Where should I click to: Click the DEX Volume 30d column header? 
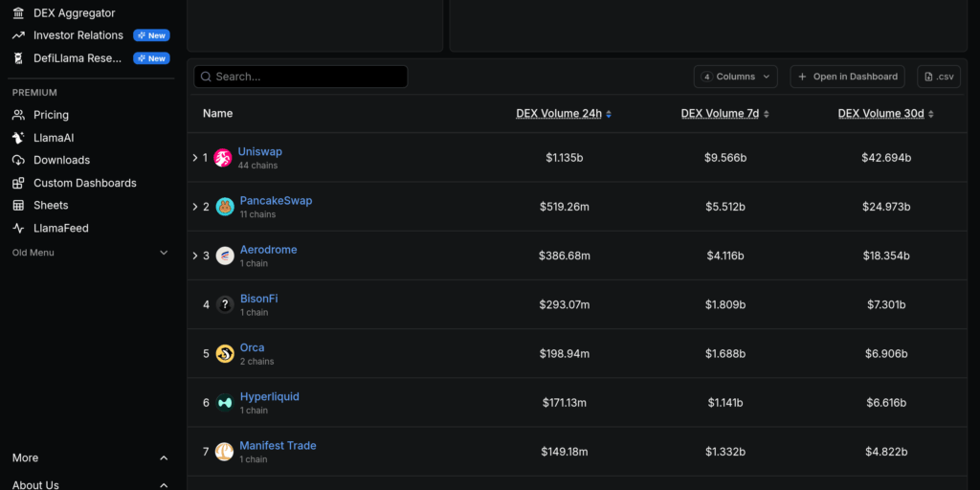(x=881, y=114)
